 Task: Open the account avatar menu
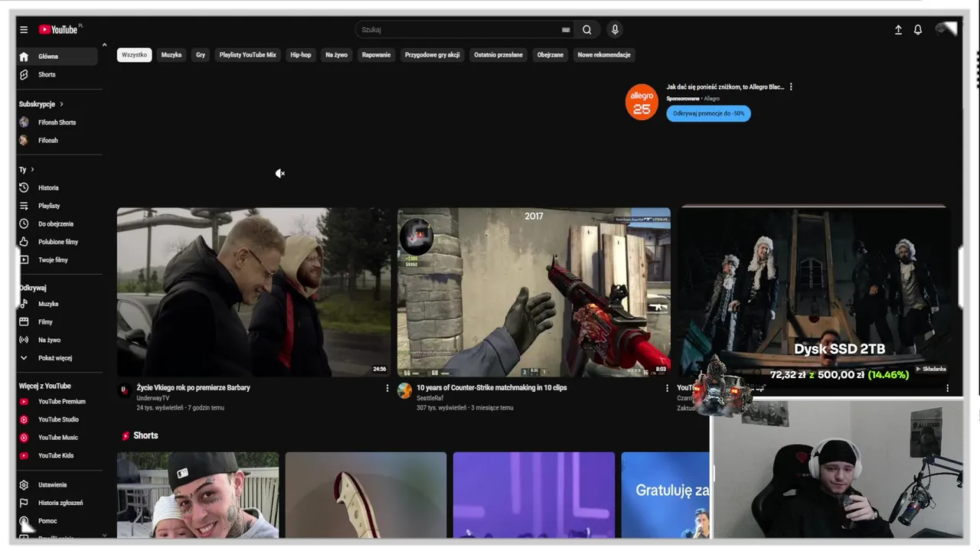click(946, 29)
